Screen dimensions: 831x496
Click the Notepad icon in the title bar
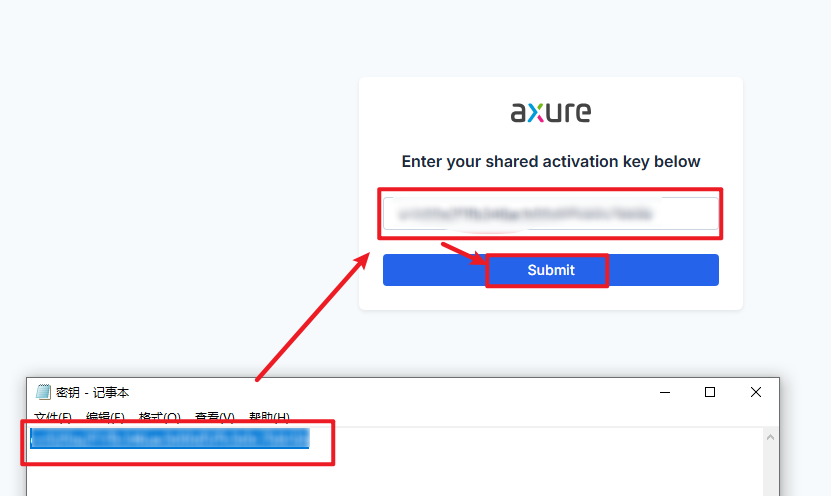point(43,393)
